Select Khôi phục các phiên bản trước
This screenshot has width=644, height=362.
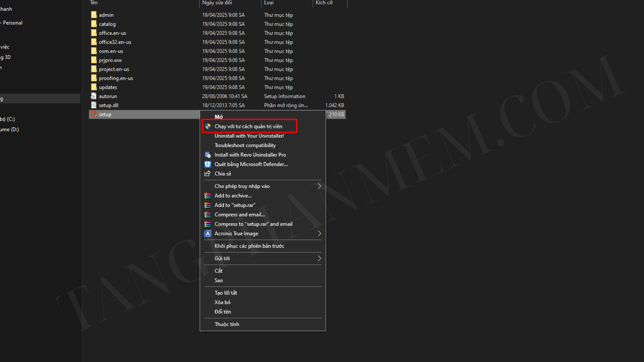pos(249,246)
